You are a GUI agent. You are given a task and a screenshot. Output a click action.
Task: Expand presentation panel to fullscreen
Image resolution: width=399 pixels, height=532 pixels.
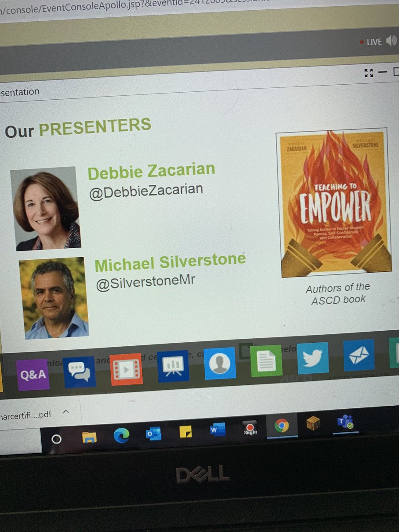point(368,73)
